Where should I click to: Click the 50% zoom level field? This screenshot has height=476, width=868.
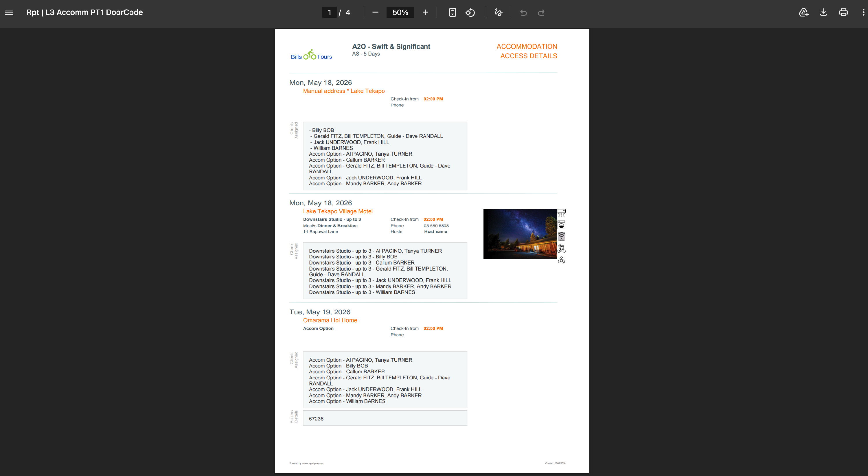pos(400,12)
